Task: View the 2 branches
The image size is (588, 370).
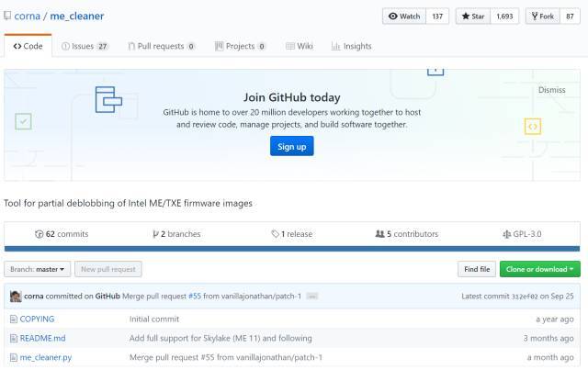Action: [176, 234]
